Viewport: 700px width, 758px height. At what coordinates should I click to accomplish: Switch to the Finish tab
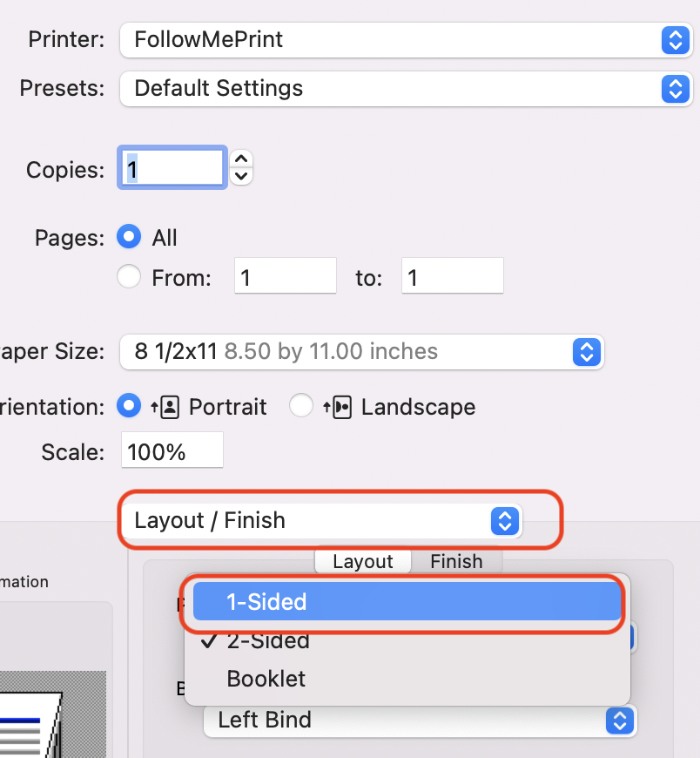tap(456, 561)
